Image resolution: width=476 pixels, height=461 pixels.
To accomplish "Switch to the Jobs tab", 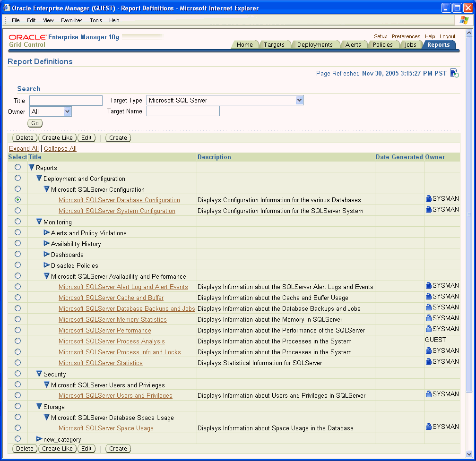I will [x=410, y=44].
